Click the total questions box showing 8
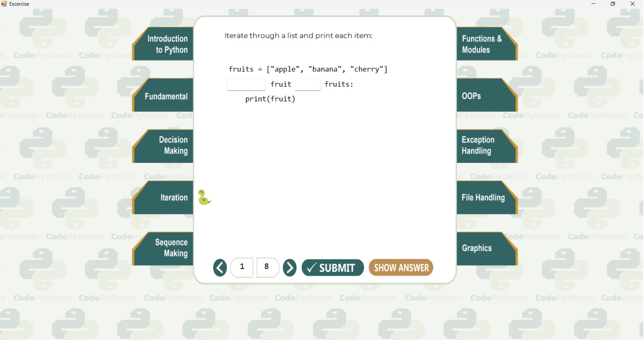Image resolution: width=644 pixels, height=340 pixels. point(267,268)
